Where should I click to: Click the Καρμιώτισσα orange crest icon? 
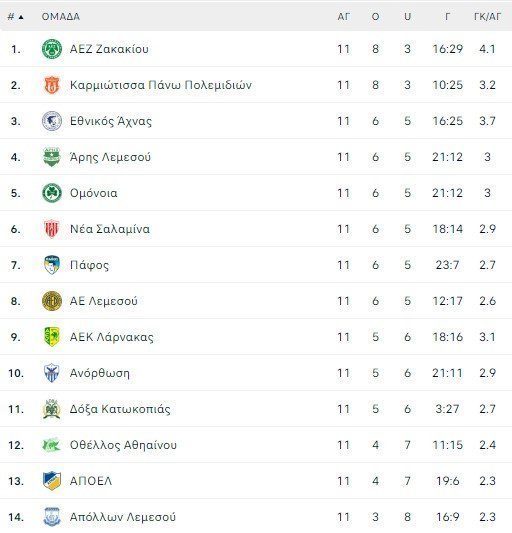[x=52, y=85]
